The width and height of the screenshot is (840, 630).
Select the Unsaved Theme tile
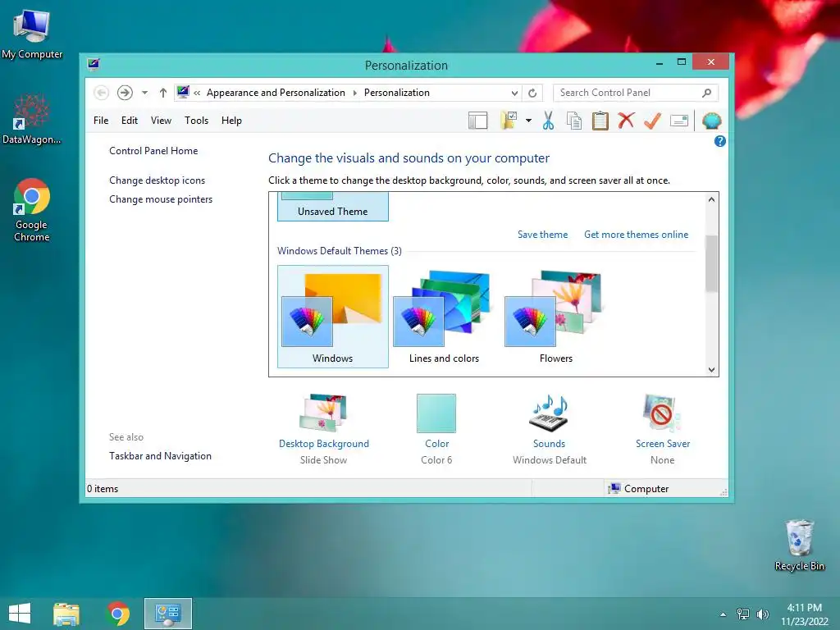coord(333,207)
